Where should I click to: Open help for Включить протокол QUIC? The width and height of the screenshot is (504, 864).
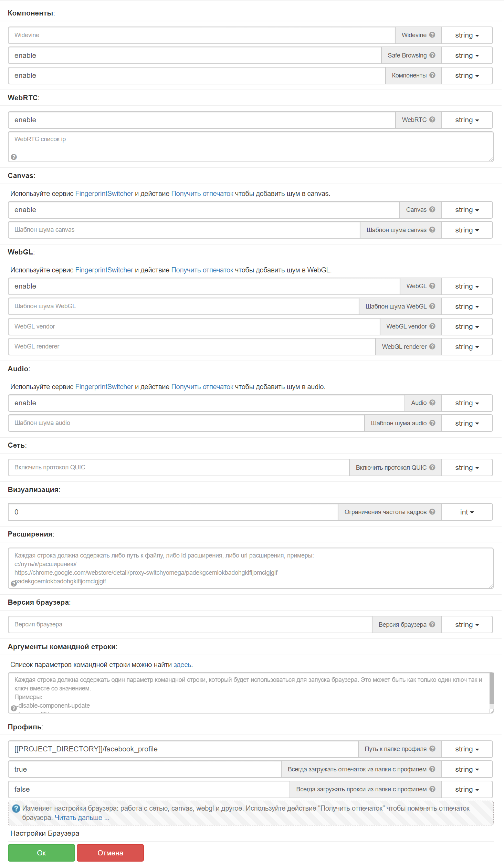432,468
